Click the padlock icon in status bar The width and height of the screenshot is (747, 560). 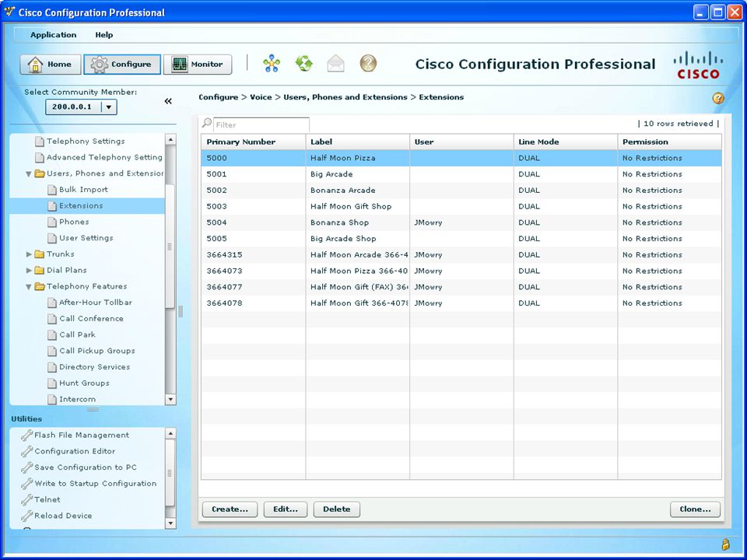click(x=725, y=544)
